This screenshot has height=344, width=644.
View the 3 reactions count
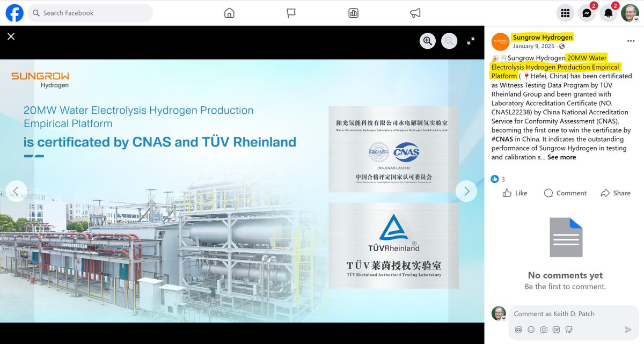pos(498,179)
